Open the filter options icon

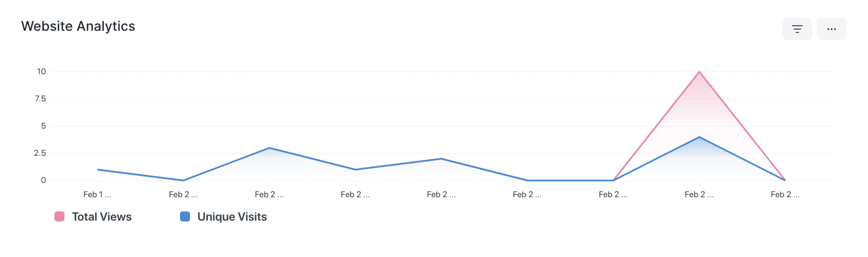(797, 29)
